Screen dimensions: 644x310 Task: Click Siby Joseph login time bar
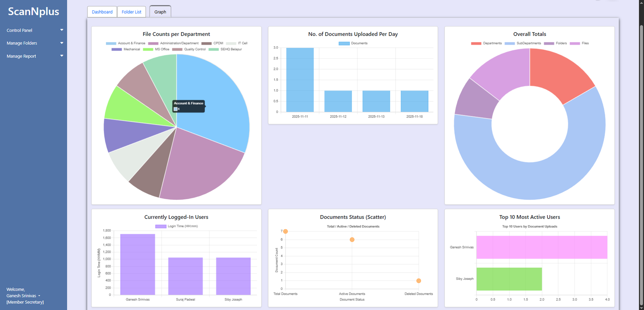pyautogui.click(x=233, y=276)
